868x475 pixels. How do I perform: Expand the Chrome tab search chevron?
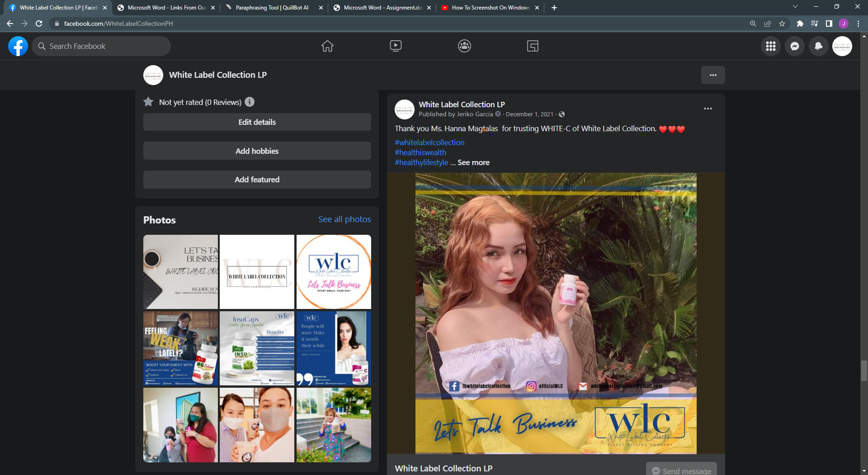tap(795, 7)
